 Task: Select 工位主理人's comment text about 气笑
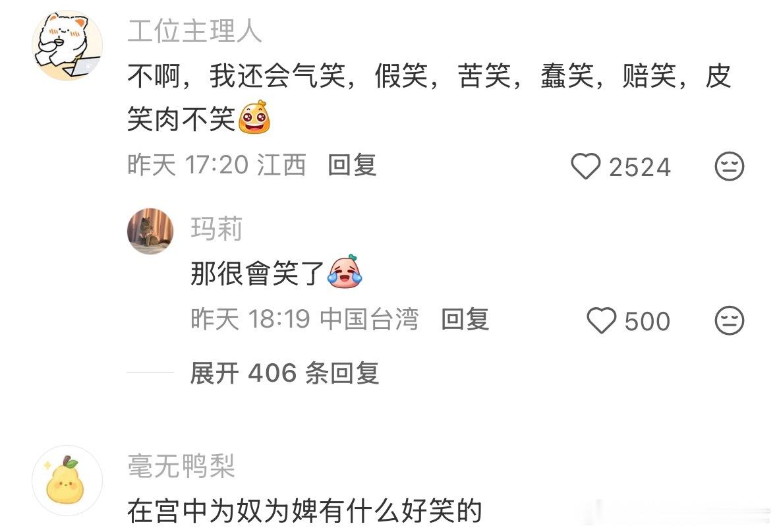[429, 98]
